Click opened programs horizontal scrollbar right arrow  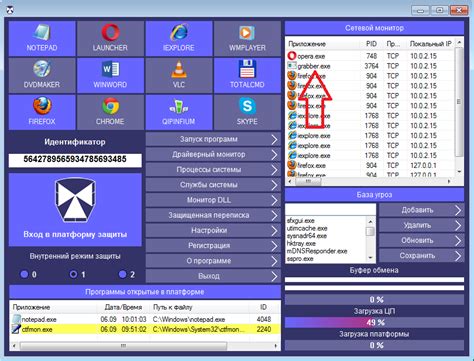click(x=275, y=346)
